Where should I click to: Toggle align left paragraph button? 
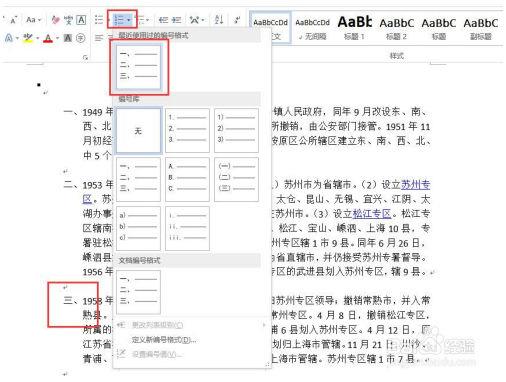pyautogui.click(x=99, y=38)
